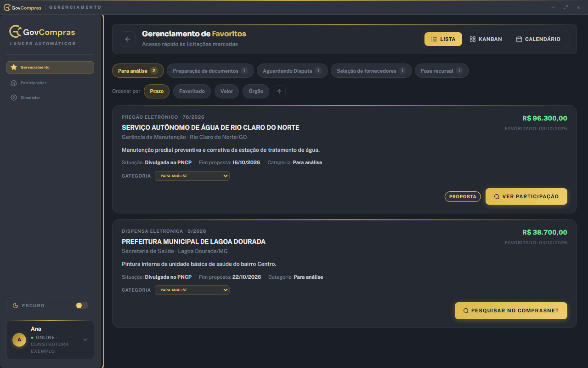The image size is (588, 368).
Task: Click the text Pregão Eletrônico · 78/2026
Action: [x=163, y=117]
